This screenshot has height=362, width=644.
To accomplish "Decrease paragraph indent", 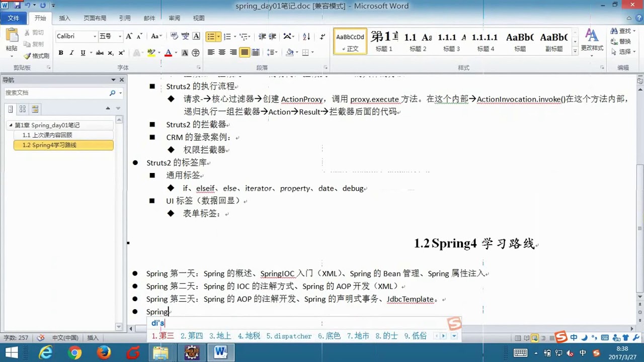I will [x=262, y=37].
